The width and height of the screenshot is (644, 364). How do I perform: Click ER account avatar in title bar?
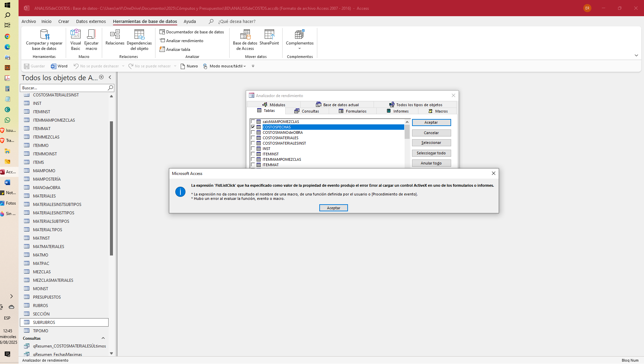587,8
